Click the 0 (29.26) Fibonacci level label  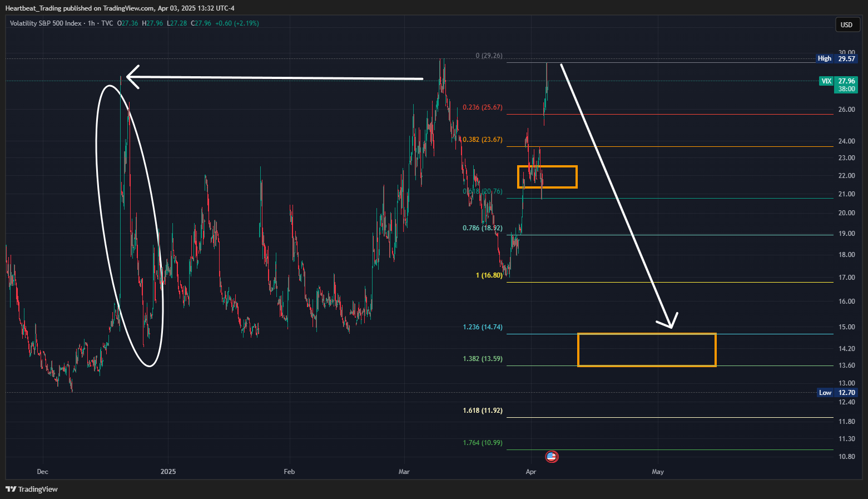pyautogui.click(x=489, y=56)
